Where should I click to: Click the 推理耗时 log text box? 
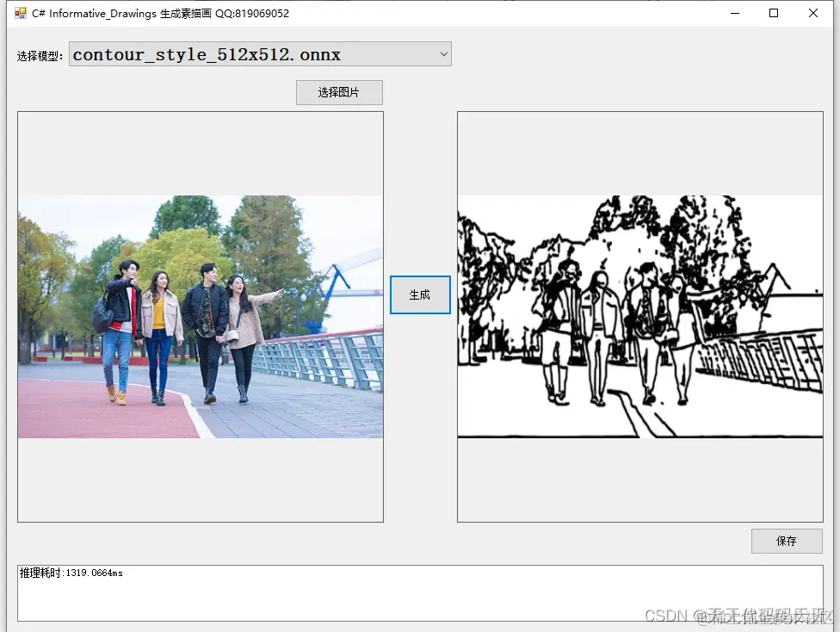pyautogui.click(x=420, y=593)
